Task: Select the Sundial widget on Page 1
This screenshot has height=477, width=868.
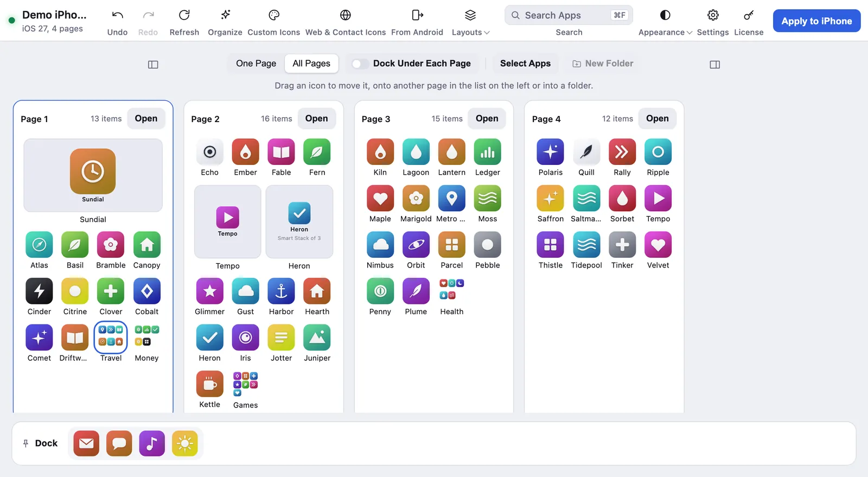Action: [93, 175]
